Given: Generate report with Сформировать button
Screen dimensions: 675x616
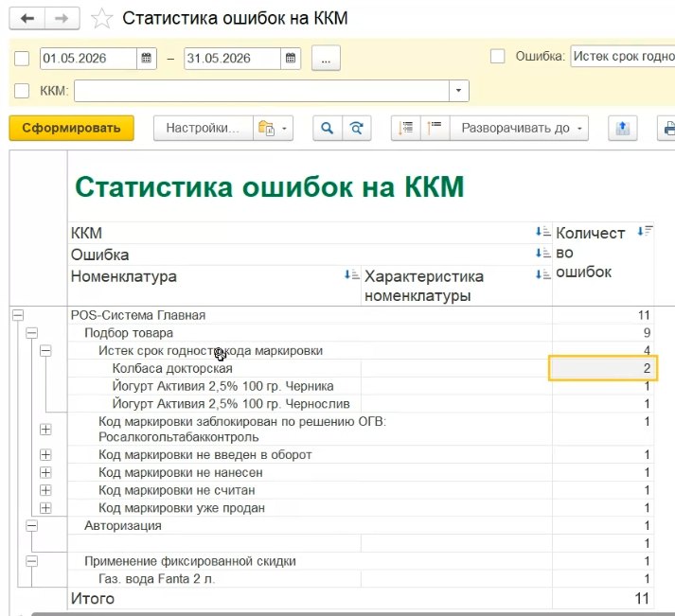Looking at the screenshot, I should [x=71, y=128].
